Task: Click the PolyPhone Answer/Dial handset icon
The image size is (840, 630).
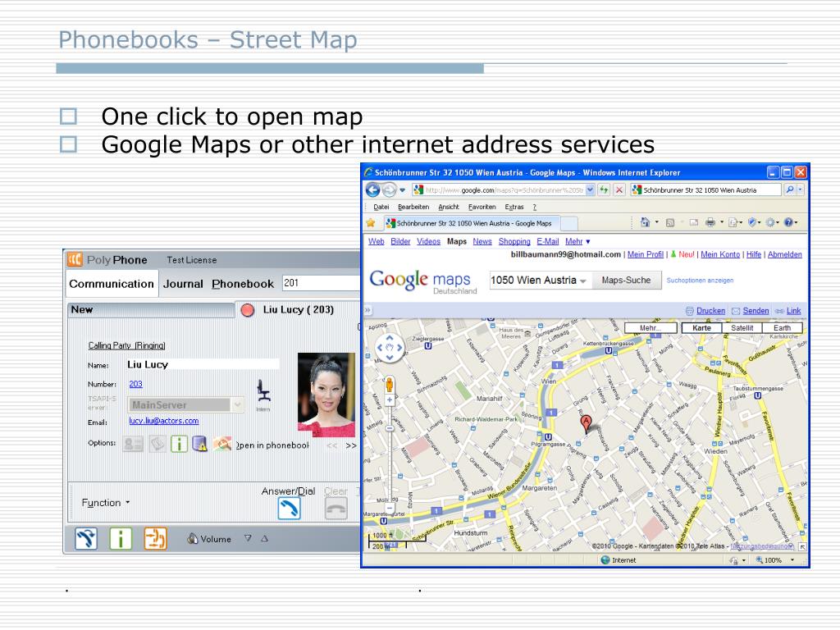Action: click(289, 509)
